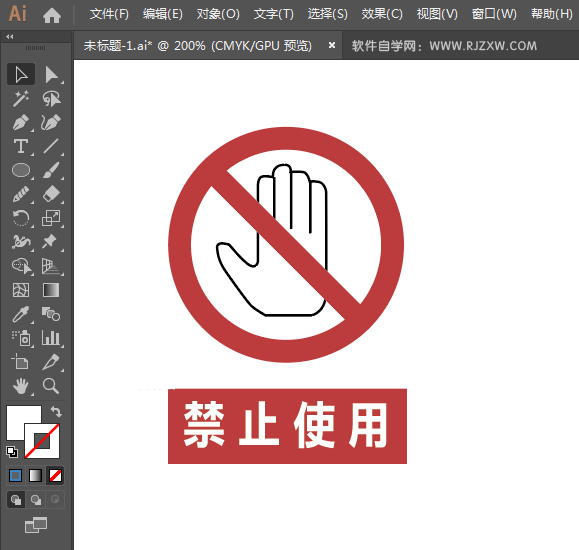This screenshot has height=550, width=579.
Task: Close the 未标题-1.ai document tab
Action: 332,45
